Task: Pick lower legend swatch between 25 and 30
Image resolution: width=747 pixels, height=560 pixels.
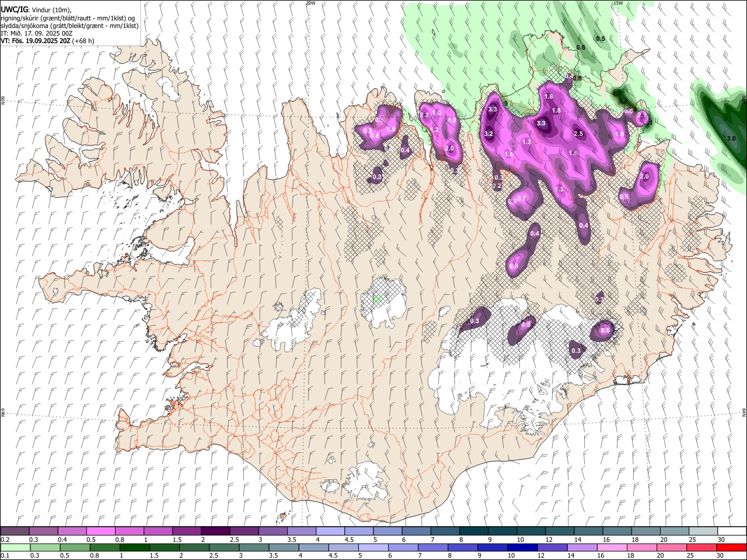Action: 701,547
